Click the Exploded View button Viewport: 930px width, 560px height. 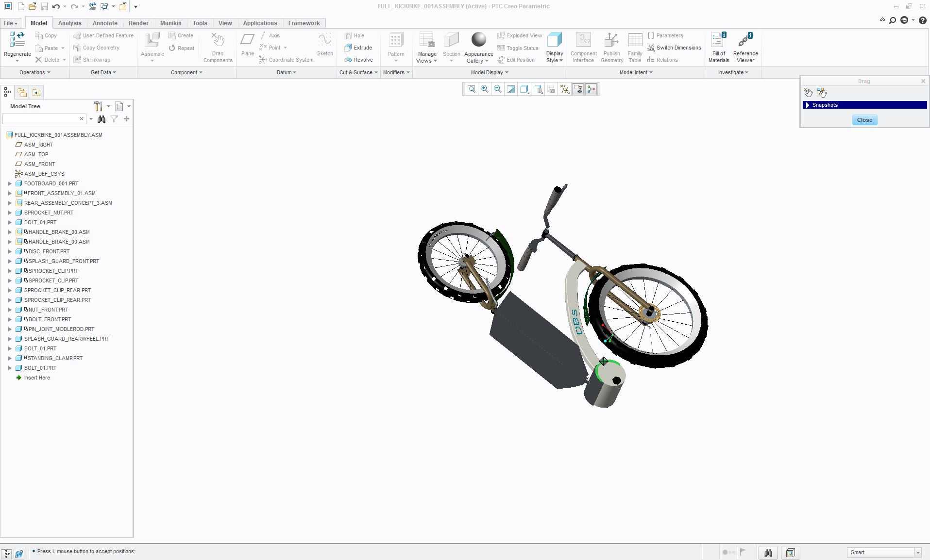coord(520,35)
